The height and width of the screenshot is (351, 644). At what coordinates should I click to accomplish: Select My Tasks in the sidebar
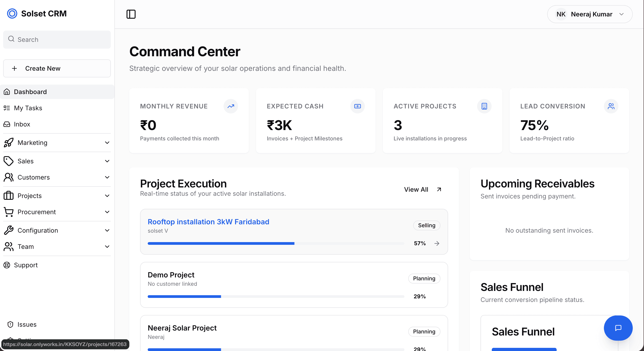click(x=28, y=108)
